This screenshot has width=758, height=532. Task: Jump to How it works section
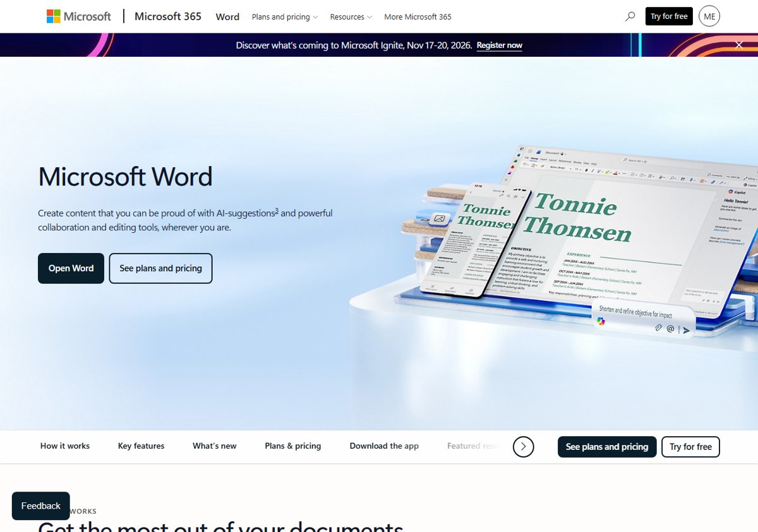point(65,446)
